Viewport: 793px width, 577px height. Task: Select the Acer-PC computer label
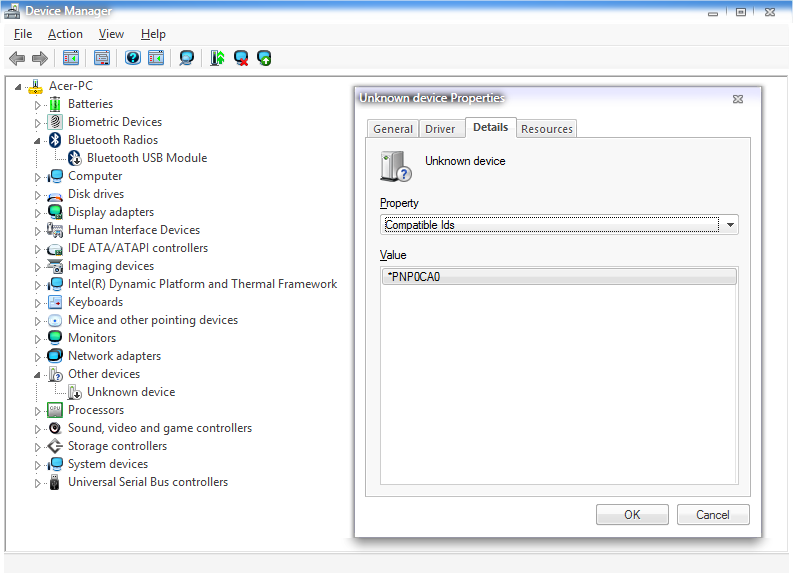click(x=71, y=86)
